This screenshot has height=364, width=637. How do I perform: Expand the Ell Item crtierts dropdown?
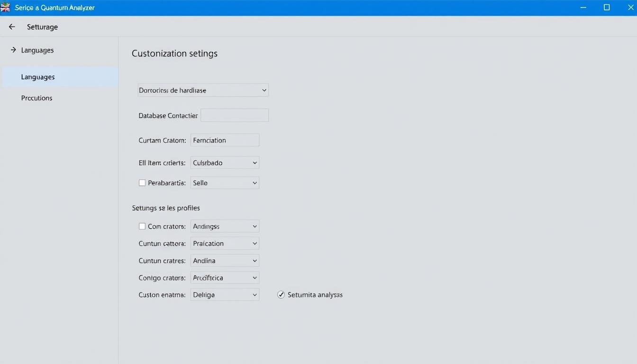[x=225, y=163]
